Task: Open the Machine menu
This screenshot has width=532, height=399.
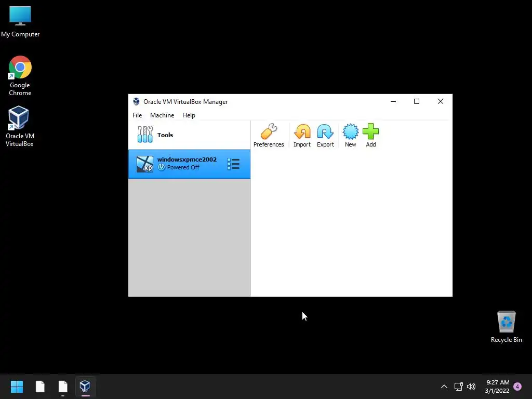Action: click(x=162, y=115)
